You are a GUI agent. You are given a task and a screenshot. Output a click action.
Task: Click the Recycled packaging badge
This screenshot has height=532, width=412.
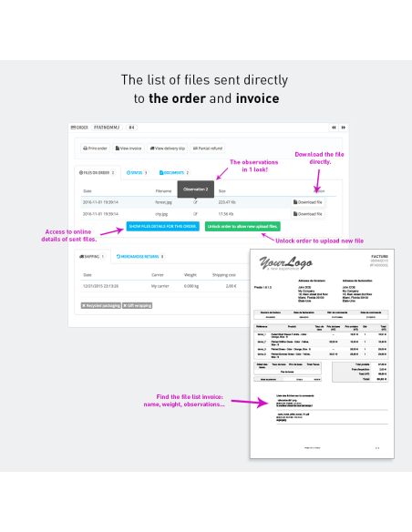click(101, 306)
